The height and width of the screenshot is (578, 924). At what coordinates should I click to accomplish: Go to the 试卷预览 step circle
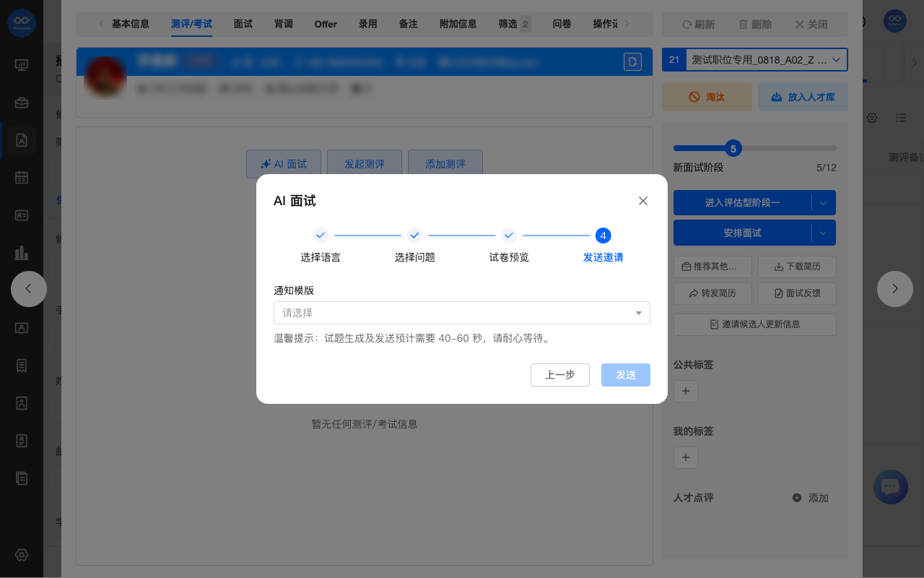tap(509, 236)
